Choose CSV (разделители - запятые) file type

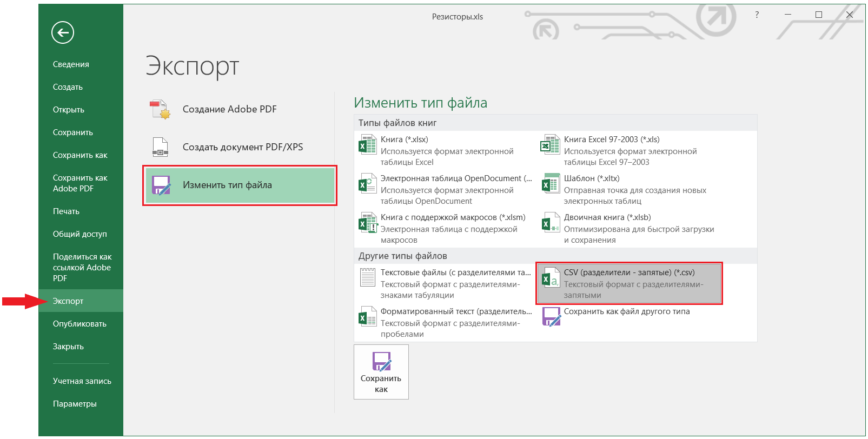click(630, 284)
